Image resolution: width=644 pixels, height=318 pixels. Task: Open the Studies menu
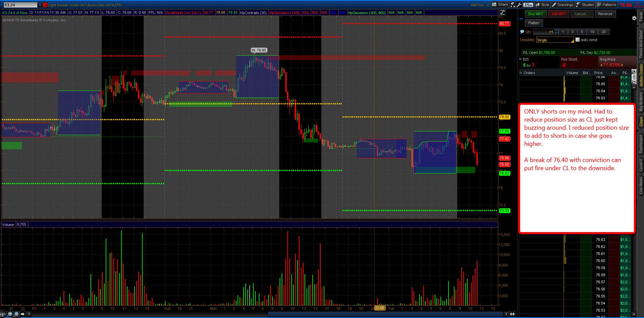[x=585, y=5]
